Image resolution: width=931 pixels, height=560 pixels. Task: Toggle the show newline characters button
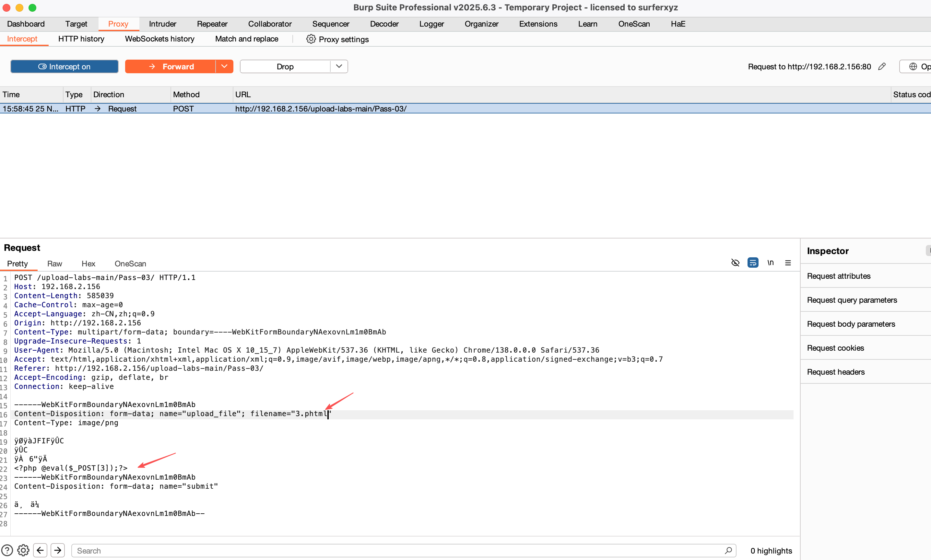[x=770, y=262]
